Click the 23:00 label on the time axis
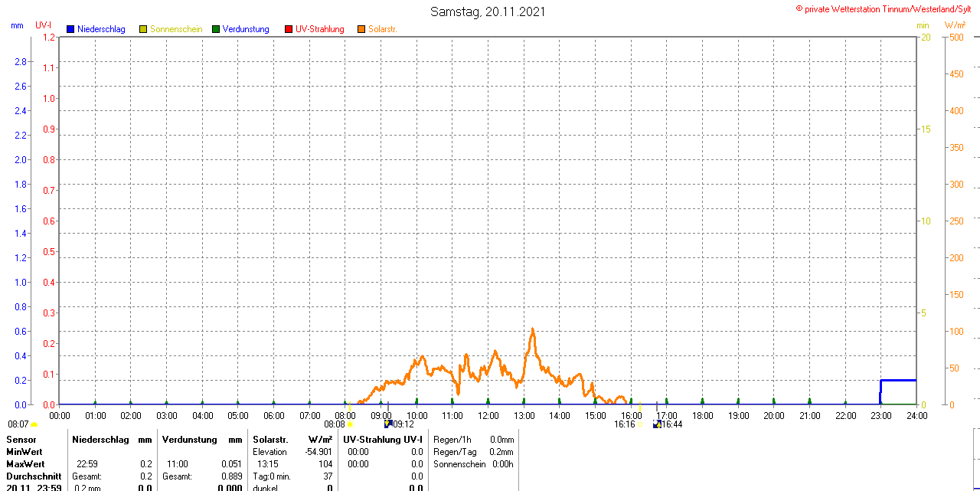The width and height of the screenshot is (980, 491). 881,416
